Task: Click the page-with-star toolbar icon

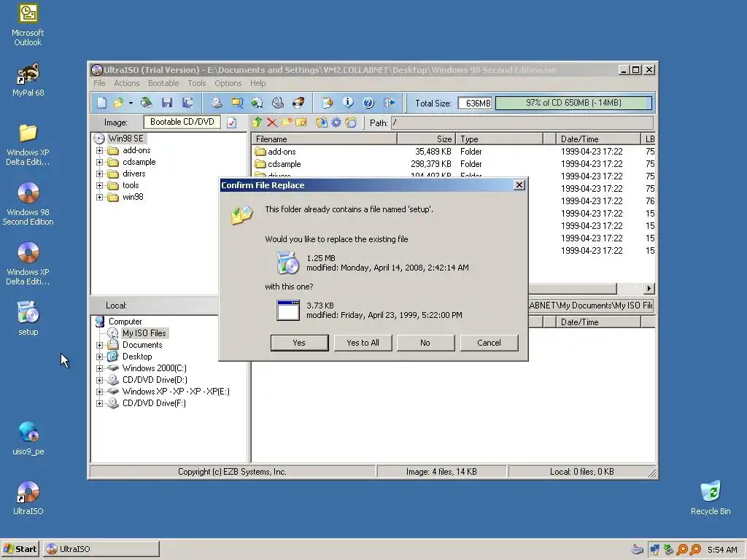Action: point(328,103)
